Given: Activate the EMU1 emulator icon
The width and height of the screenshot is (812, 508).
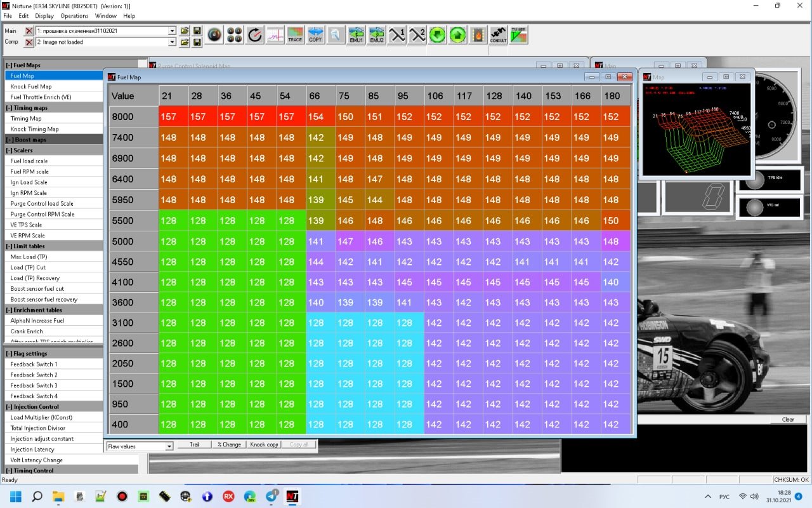Looking at the screenshot, I should (x=356, y=34).
